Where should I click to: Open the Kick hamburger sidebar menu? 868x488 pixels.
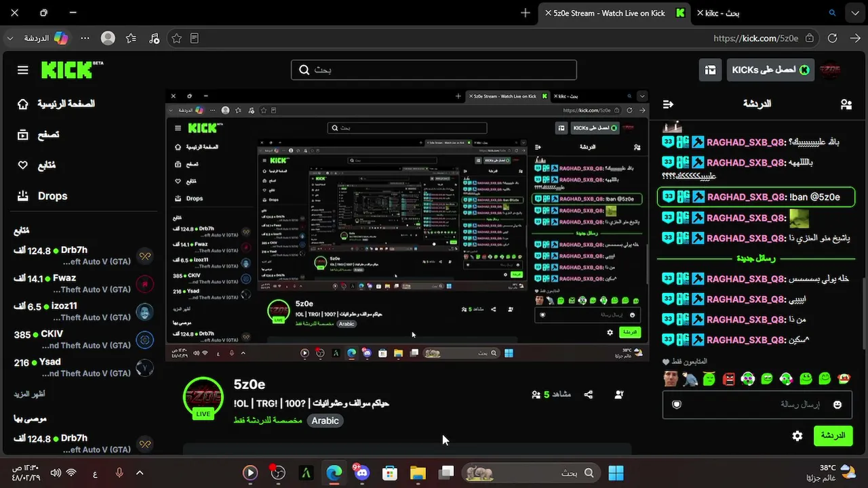point(22,70)
